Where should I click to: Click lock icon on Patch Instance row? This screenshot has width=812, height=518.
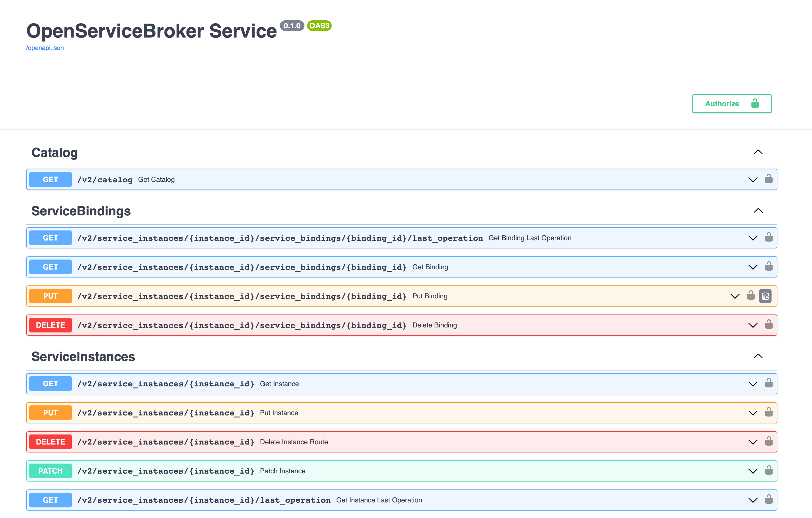coord(769,470)
